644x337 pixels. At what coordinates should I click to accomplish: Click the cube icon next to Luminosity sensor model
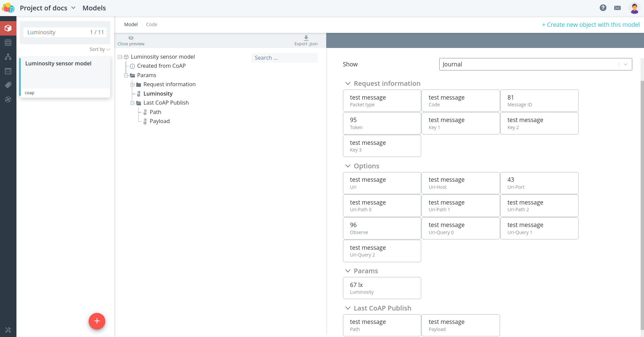tap(126, 57)
